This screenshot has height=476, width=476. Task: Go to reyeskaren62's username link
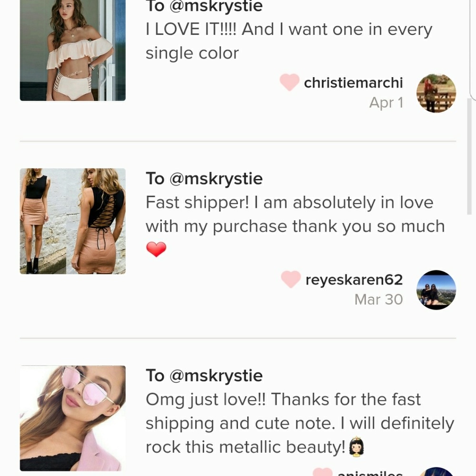pyautogui.click(x=354, y=280)
